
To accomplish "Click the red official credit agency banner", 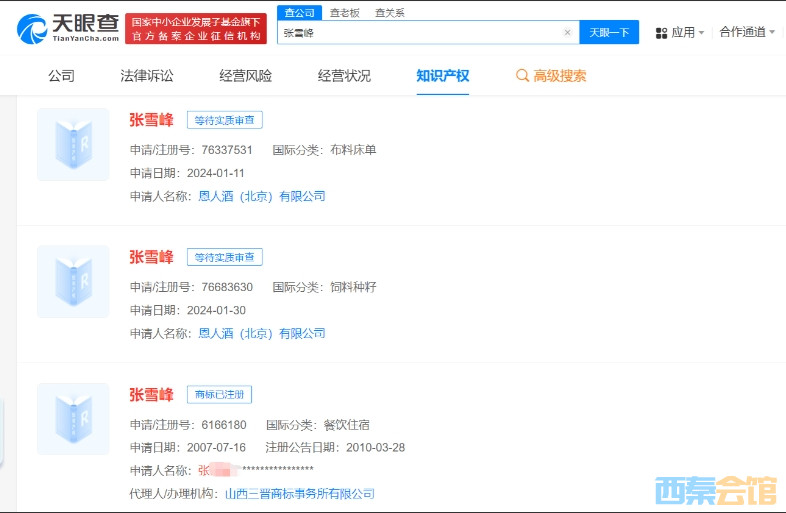I will click(x=196, y=28).
